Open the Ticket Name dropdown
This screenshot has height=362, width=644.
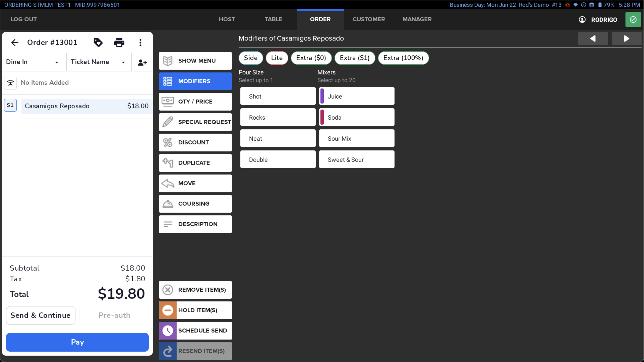click(99, 62)
